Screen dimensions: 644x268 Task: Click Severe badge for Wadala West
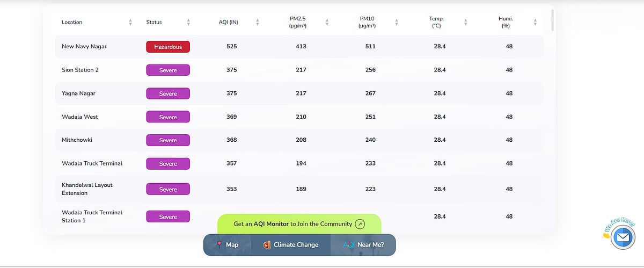[x=168, y=117]
